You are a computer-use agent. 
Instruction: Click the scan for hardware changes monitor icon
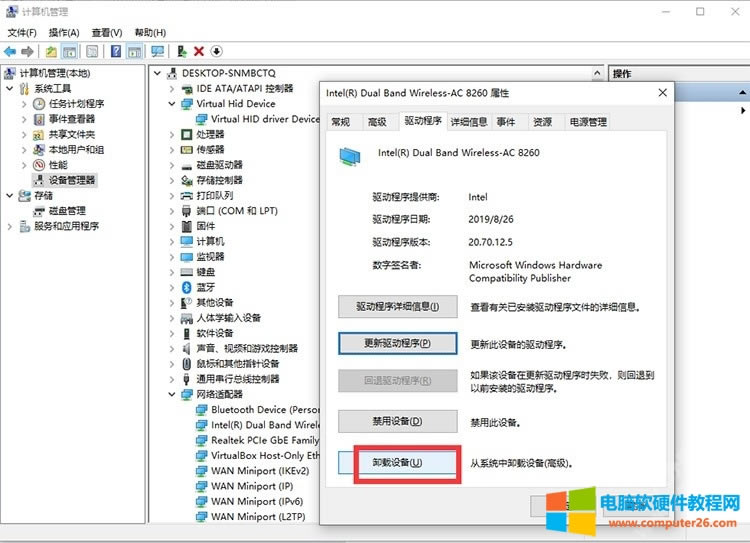[x=157, y=51]
